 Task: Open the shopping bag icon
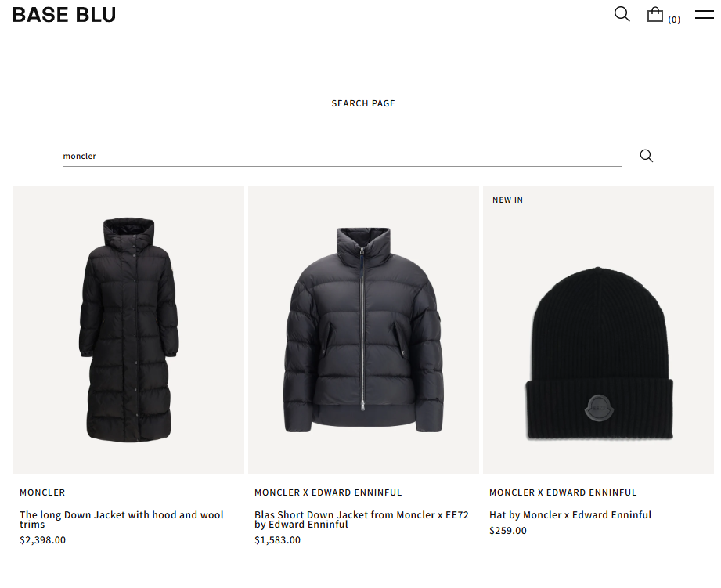(654, 14)
